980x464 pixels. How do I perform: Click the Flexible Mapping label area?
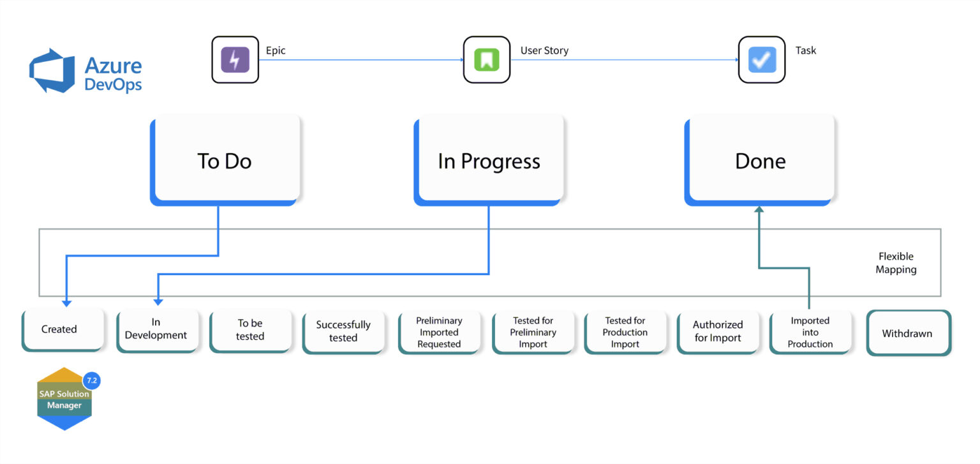[896, 262]
